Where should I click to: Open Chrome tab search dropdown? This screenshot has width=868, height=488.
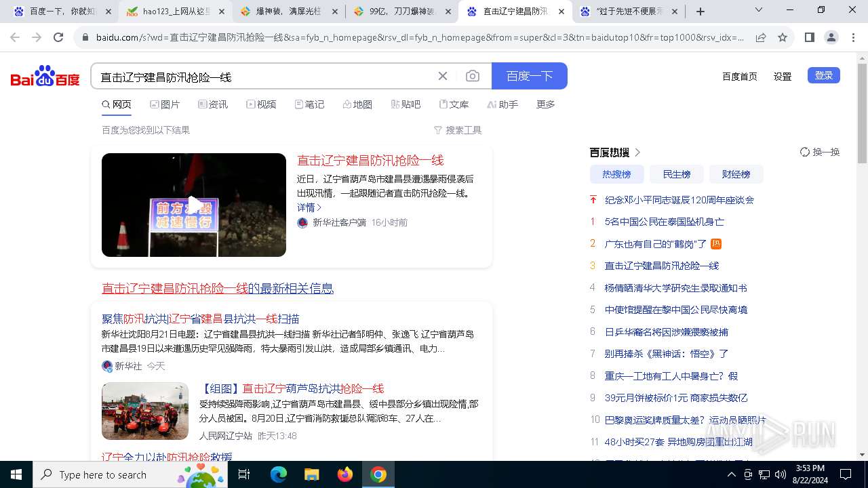click(759, 10)
